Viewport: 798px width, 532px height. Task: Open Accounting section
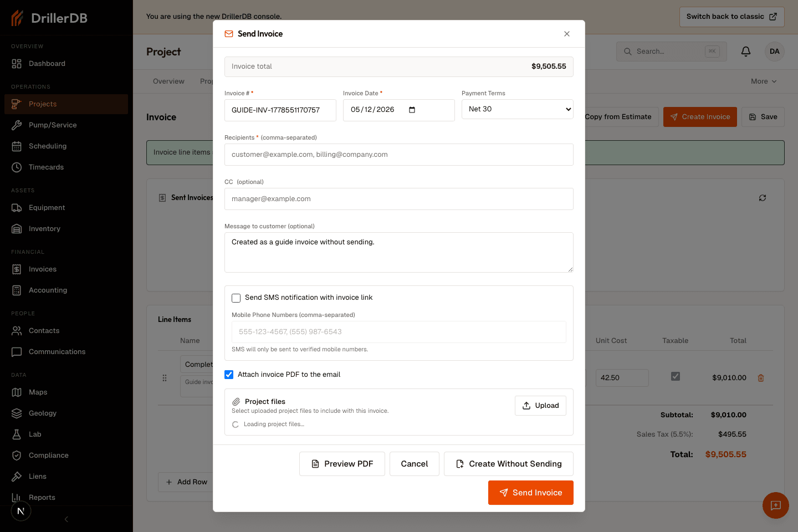coord(66,290)
